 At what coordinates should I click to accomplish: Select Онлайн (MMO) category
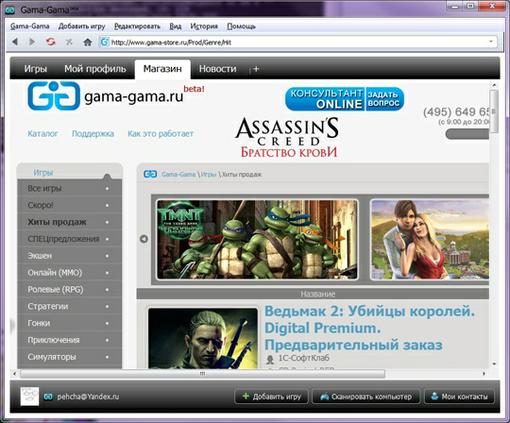click(70, 273)
